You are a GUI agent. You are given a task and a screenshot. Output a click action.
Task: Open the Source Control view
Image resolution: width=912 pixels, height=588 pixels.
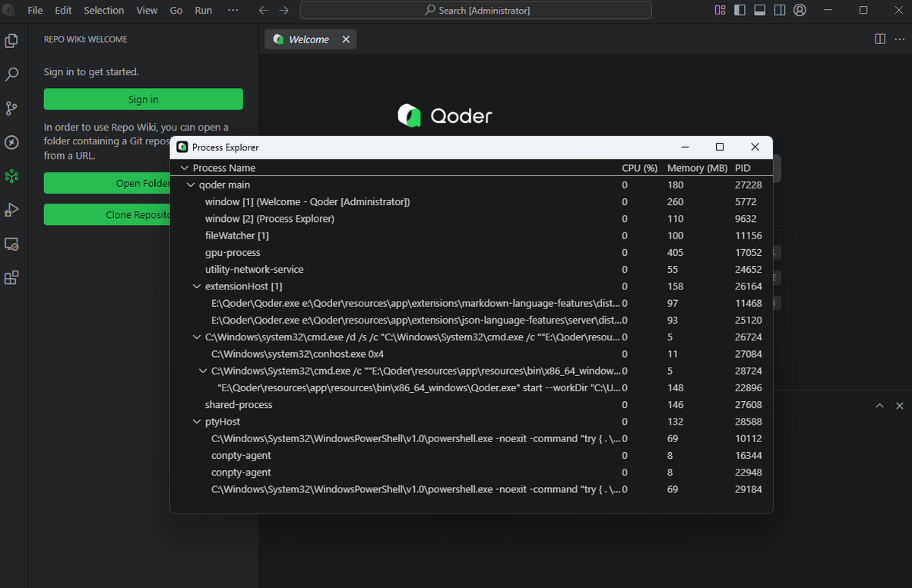[x=11, y=109]
